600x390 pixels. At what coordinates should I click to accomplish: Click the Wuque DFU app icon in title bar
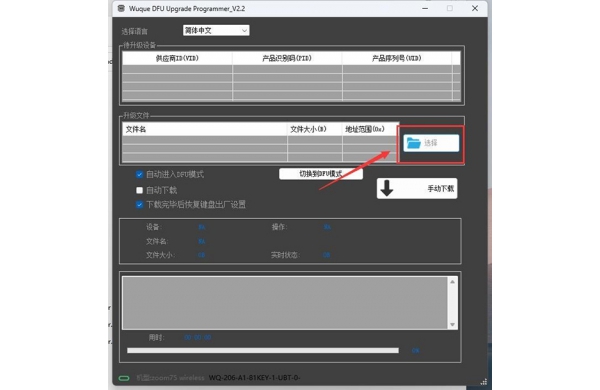click(x=121, y=8)
